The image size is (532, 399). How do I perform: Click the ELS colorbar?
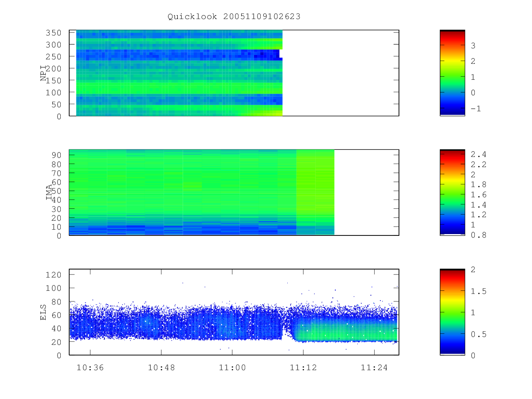point(452,312)
